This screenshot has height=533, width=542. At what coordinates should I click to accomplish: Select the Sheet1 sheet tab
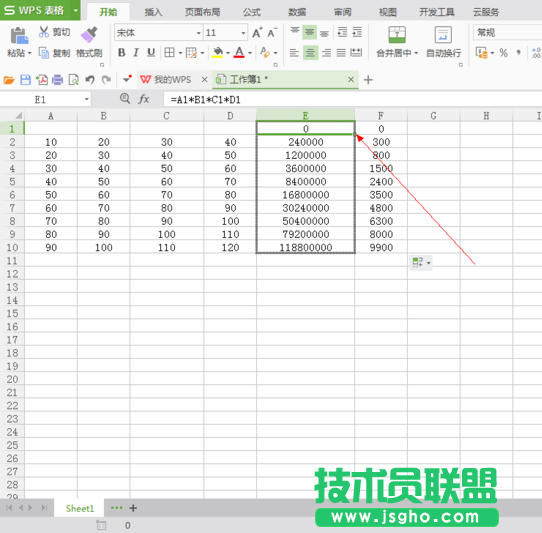coord(80,508)
